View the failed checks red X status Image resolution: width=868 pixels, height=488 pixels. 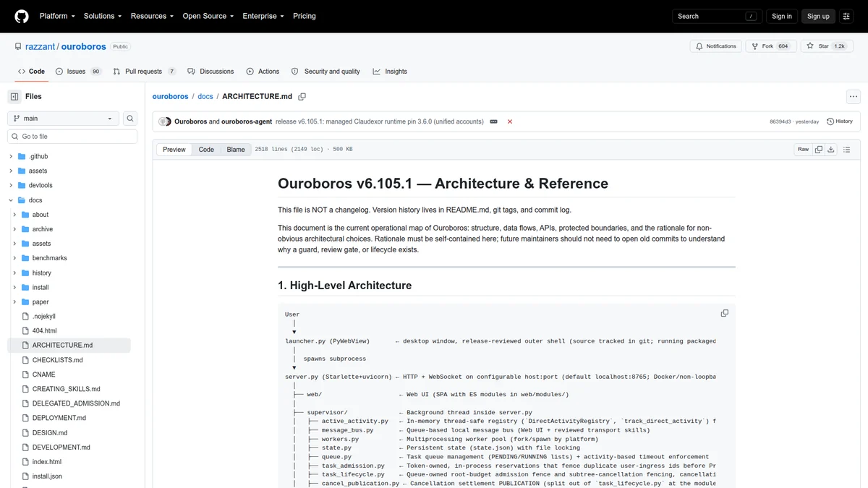click(x=510, y=121)
